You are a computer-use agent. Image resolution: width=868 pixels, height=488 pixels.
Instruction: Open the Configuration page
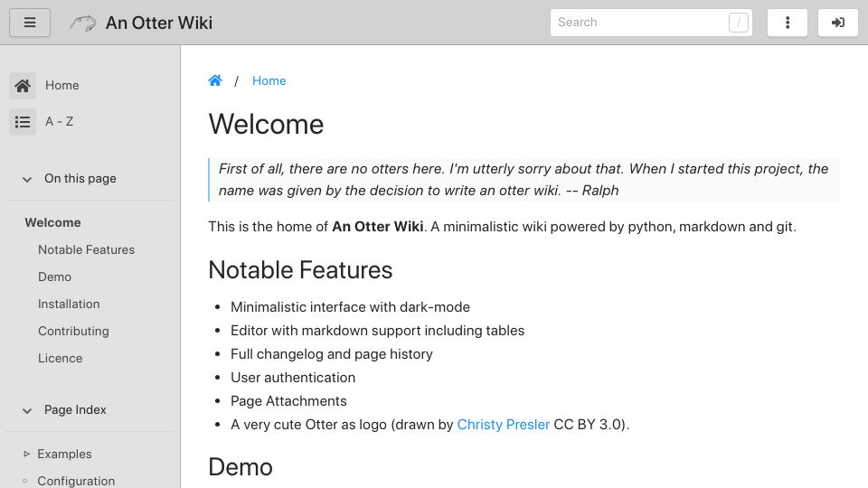tap(76, 481)
